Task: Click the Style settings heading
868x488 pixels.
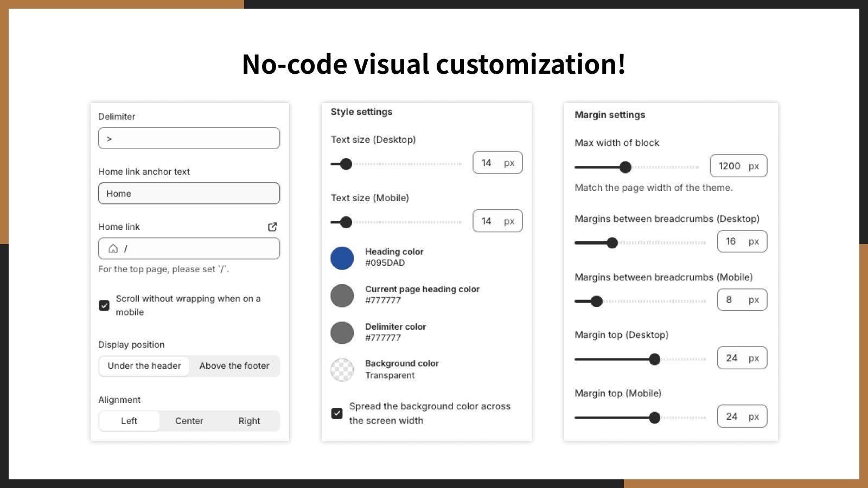Action: 361,112
